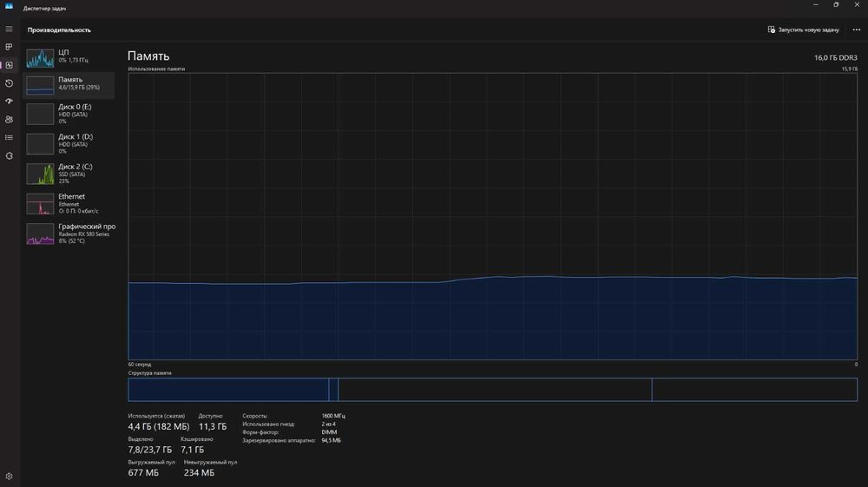Click the Структура памяти label
The width and height of the screenshot is (868, 487).
[149, 373]
